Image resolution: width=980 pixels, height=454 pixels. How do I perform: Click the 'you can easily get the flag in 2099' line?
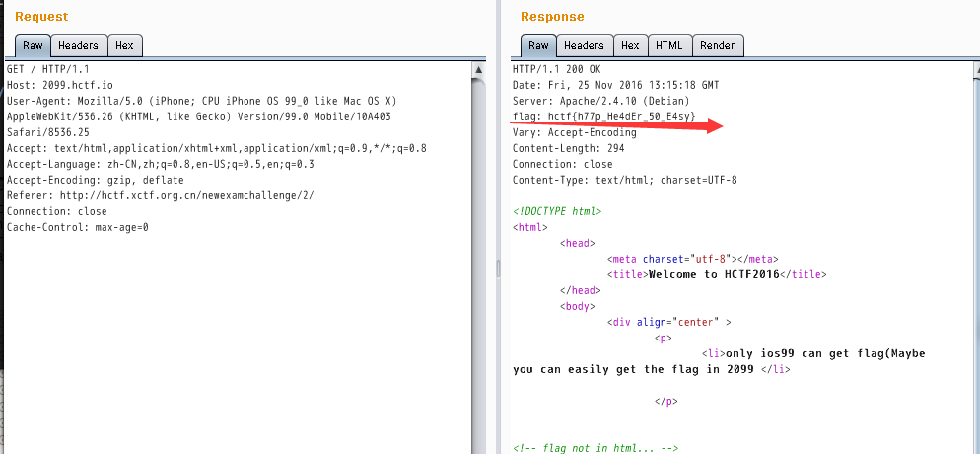tap(652, 369)
